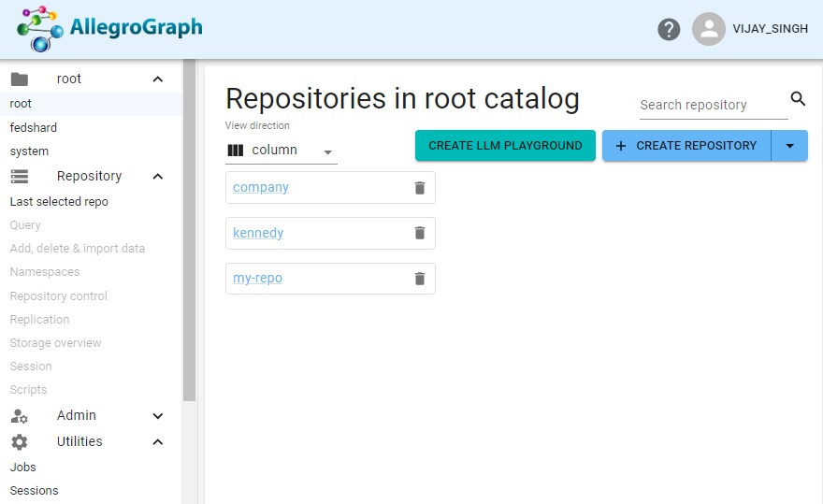Collapse the root catalog section chevron

click(x=157, y=79)
